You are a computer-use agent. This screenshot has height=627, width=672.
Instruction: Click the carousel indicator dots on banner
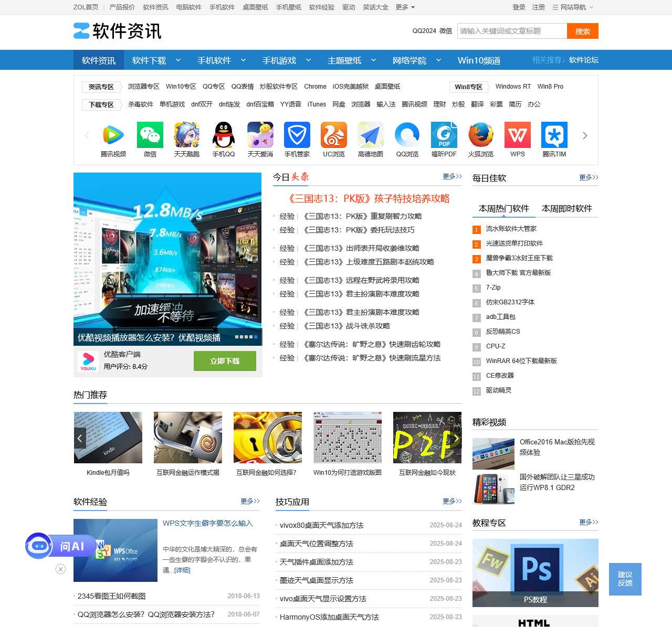coord(246,337)
